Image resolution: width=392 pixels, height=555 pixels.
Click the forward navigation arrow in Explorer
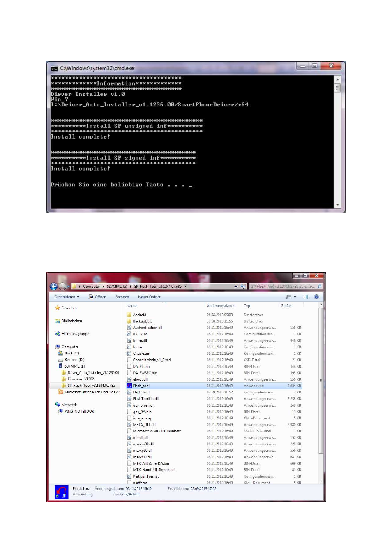[62, 287]
